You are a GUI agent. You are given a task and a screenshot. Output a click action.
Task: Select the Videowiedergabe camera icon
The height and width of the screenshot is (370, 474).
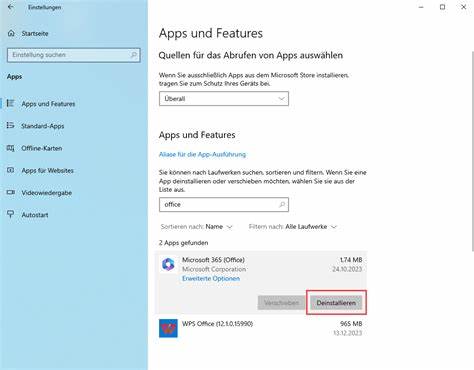point(11,192)
